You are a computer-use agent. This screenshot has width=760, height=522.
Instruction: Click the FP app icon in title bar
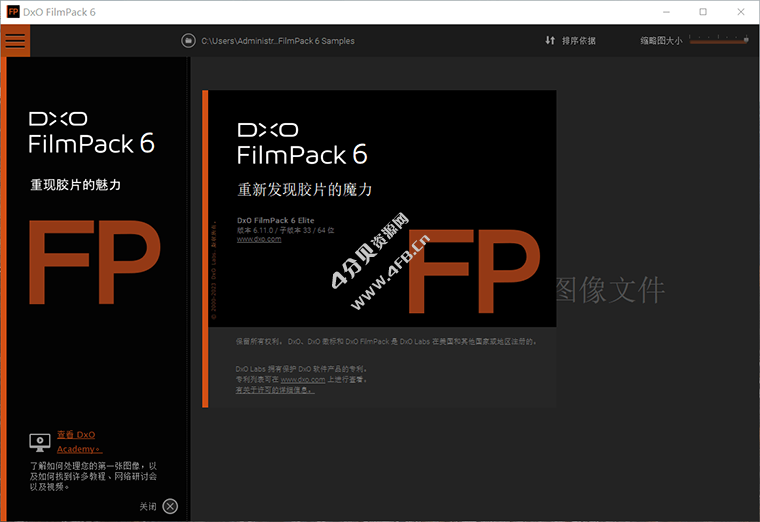tap(13, 11)
